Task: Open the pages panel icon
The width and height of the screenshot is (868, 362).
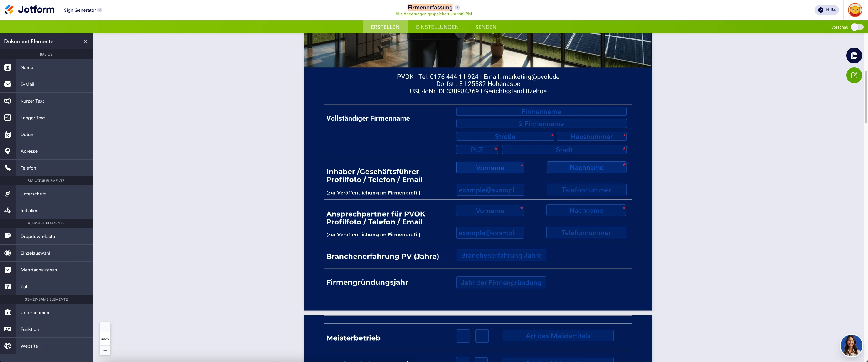Action: click(x=854, y=56)
